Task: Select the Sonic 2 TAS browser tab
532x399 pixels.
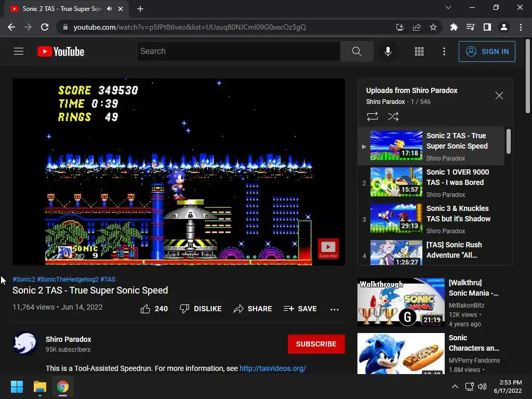Action: tap(62, 9)
